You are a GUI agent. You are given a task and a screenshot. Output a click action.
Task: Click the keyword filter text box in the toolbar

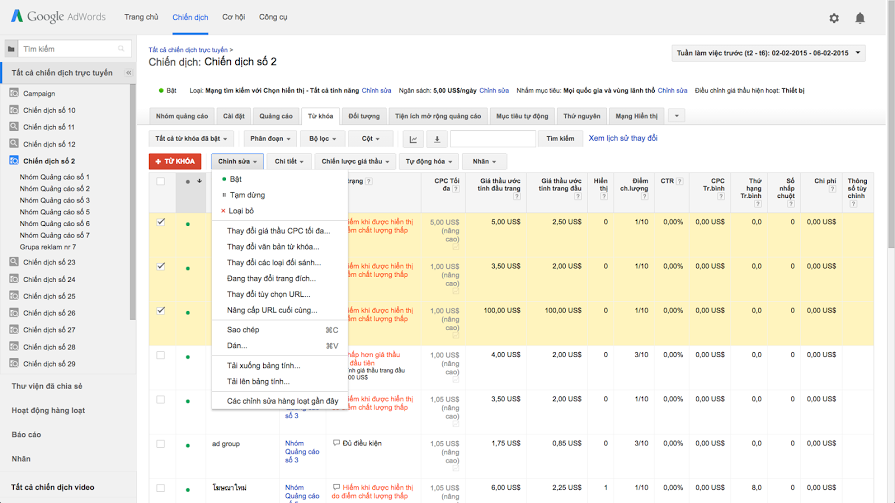493,139
